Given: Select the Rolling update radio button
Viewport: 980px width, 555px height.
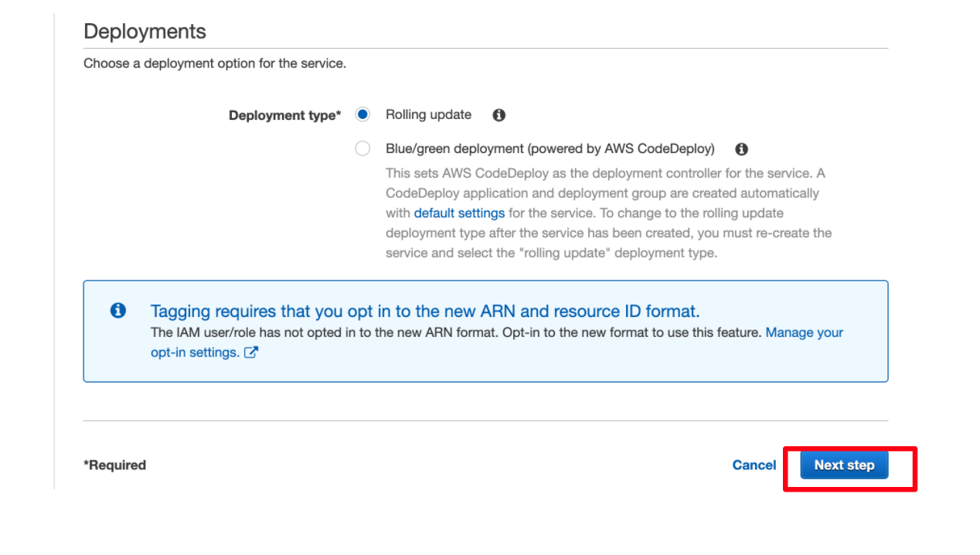Looking at the screenshot, I should coord(362,114).
